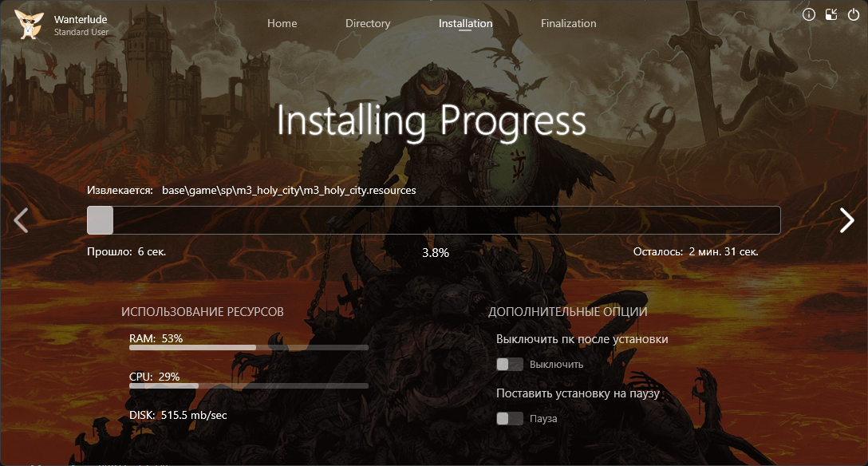Enable the Пауза installation pause switch
This screenshot has width=868, height=466.
[x=509, y=419]
